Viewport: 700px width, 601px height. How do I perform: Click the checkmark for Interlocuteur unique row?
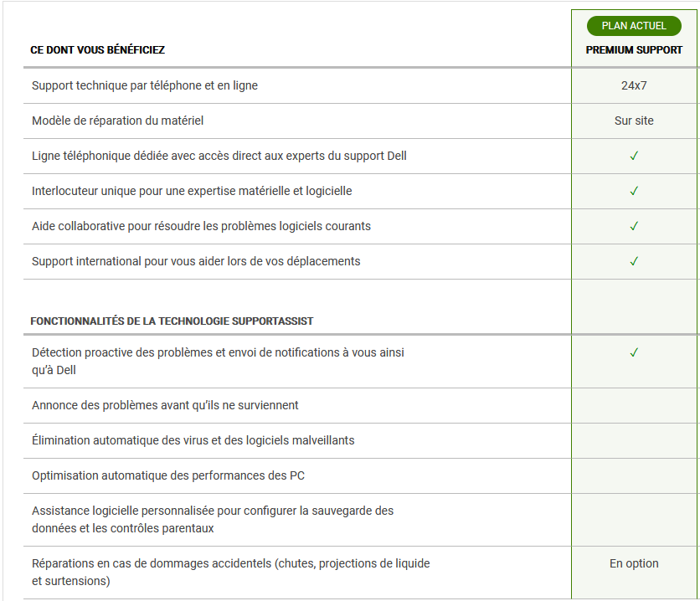click(x=634, y=191)
